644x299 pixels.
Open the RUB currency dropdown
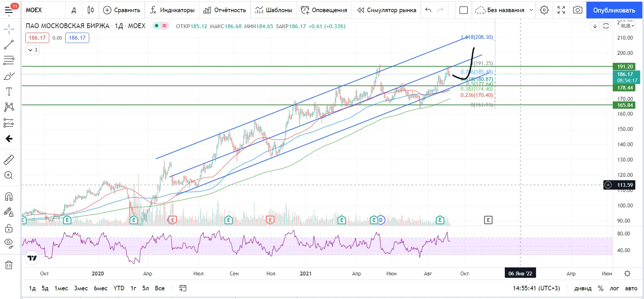tap(627, 26)
